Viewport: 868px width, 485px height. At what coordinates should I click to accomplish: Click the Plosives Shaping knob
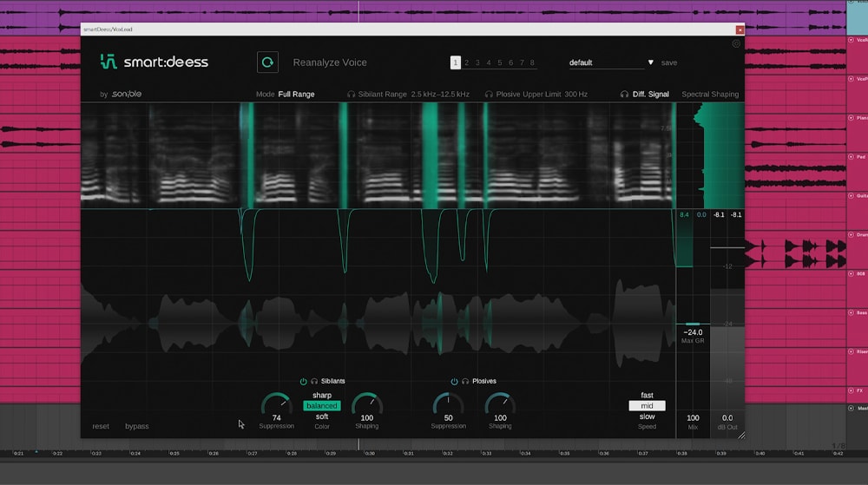(x=500, y=403)
